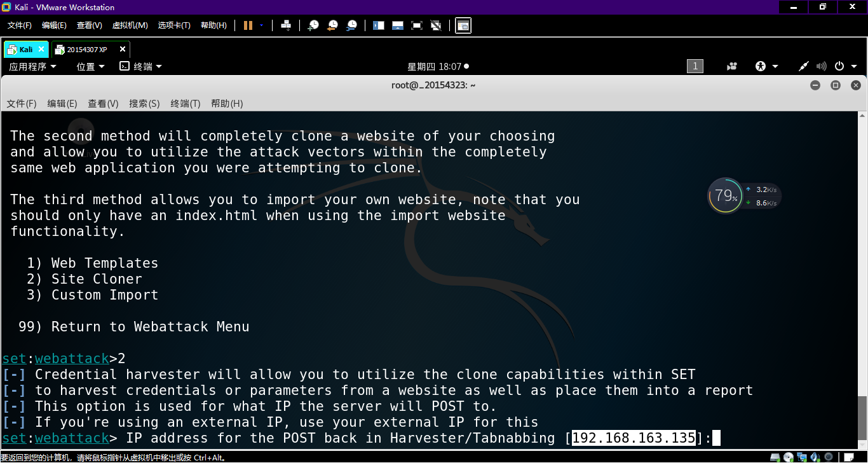868x463 pixels.
Task: Open the 虚拟机(M) menu in VMware
Action: [x=130, y=25]
